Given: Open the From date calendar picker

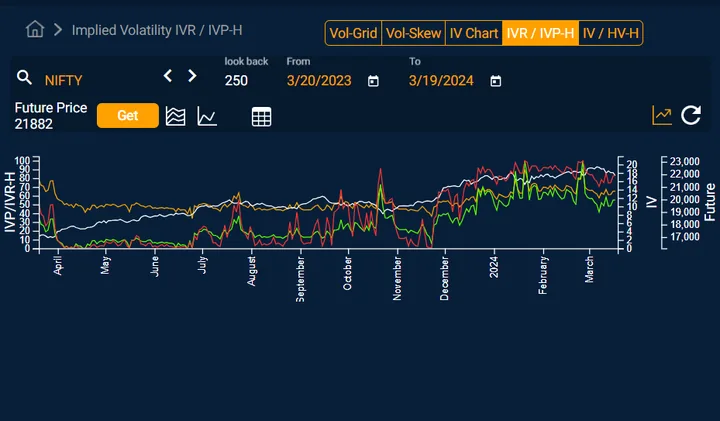Looking at the screenshot, I should pyautogui.click(x=373, y=81).
